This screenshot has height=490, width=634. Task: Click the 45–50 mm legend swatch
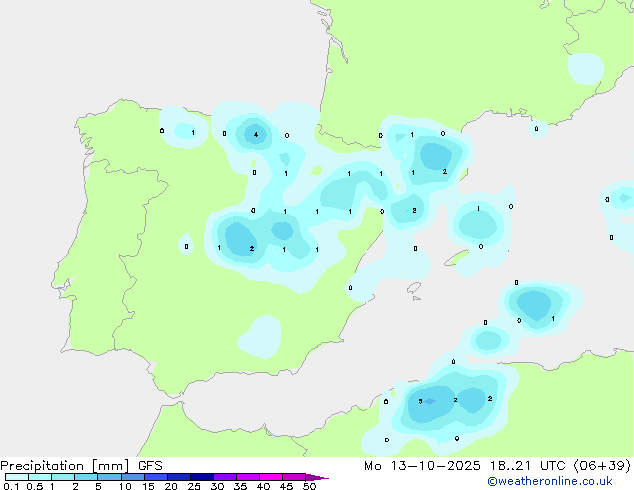pyautogui.click(x=294, y=477)
